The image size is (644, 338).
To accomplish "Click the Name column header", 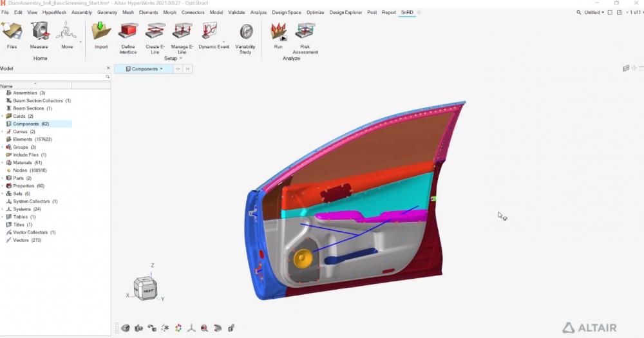I will [x=35, y=86].
